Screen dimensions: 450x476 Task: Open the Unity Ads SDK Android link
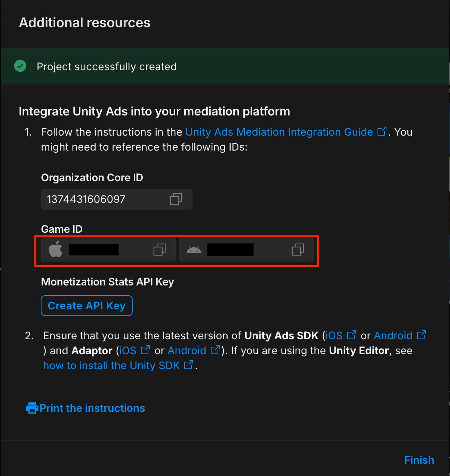click(393, 336)
